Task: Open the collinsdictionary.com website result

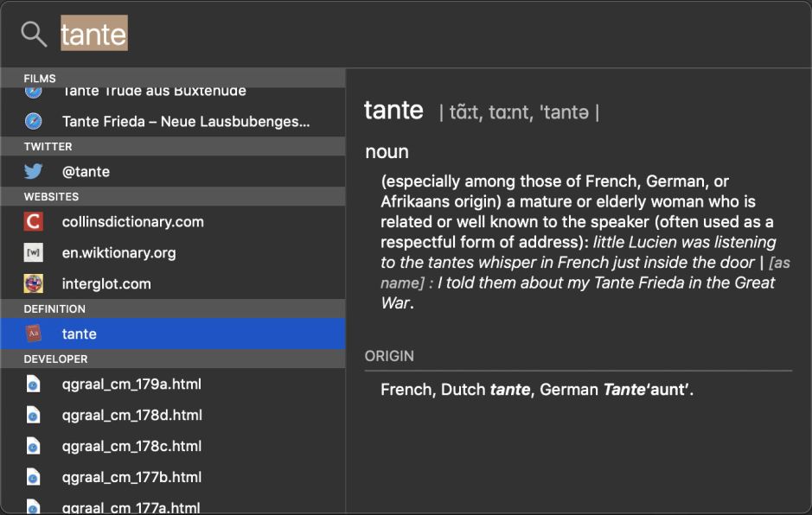Action: point(132,222)
